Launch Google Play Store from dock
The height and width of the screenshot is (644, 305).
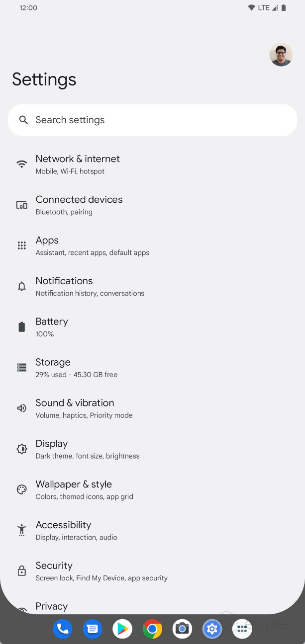[x=122, y=629]
